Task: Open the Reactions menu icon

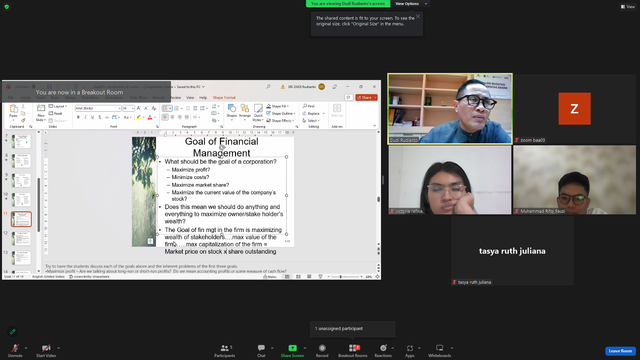Action: [383, 348]
